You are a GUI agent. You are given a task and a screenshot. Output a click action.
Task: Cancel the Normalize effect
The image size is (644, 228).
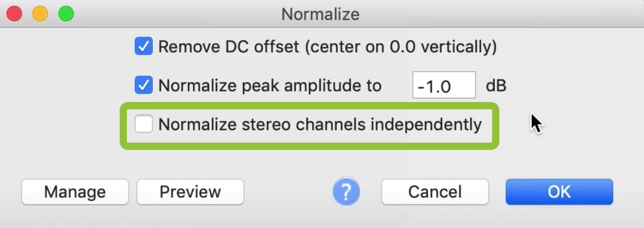tap(435, 192)
